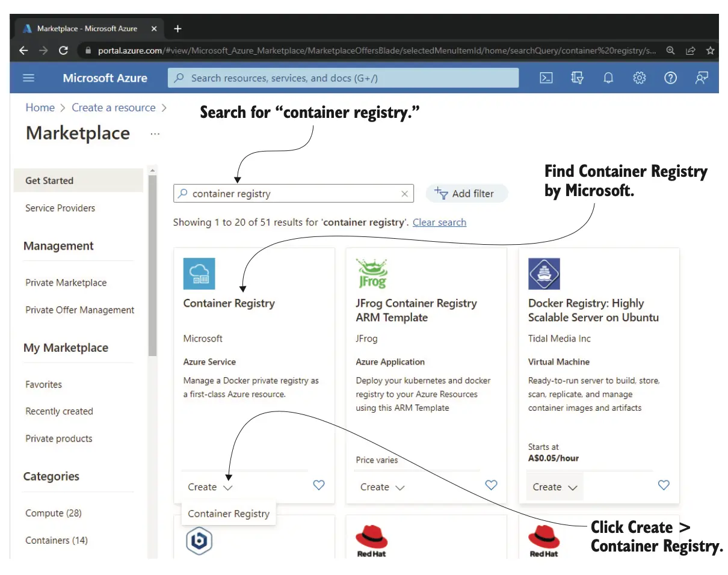
Task: Click the Clear search link
Action: click(x=439, y=223)
